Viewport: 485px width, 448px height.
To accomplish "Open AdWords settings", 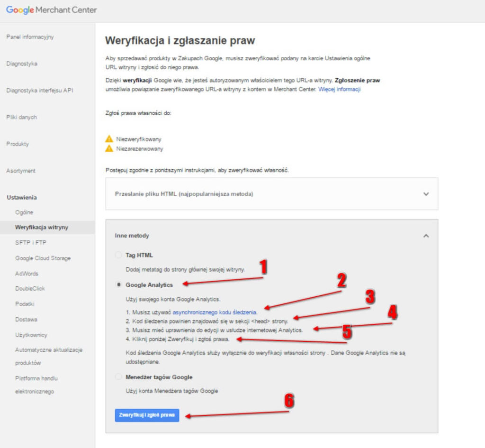I will coord(27,274).
